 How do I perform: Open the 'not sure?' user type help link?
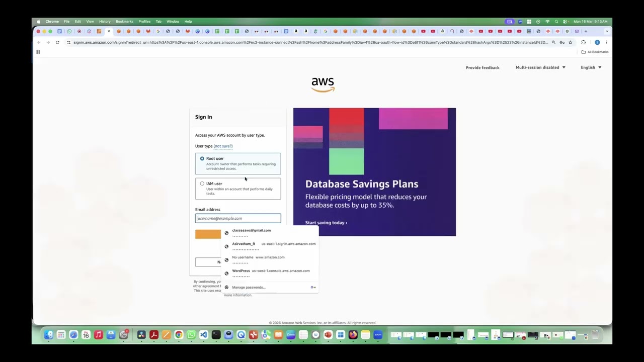click(223, 146)
